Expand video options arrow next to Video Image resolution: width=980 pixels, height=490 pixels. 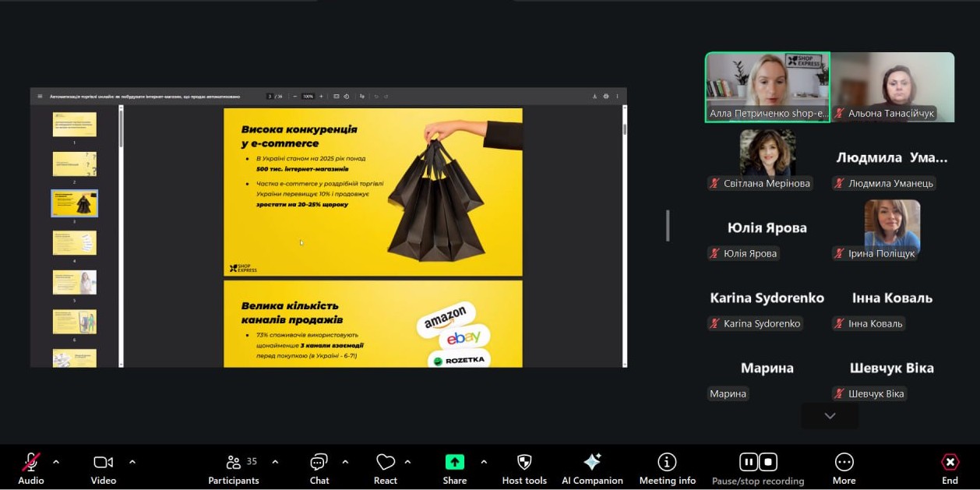[132, 462]
